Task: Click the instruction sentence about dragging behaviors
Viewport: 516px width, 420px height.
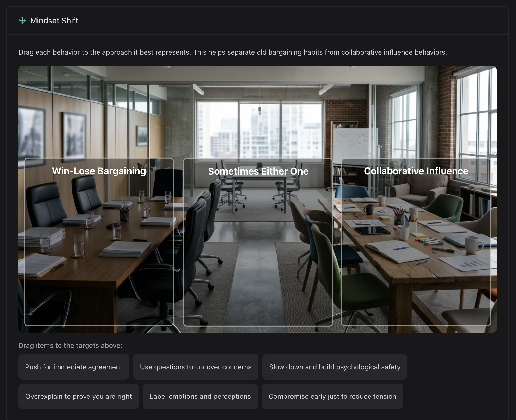Action: [233, 52]
